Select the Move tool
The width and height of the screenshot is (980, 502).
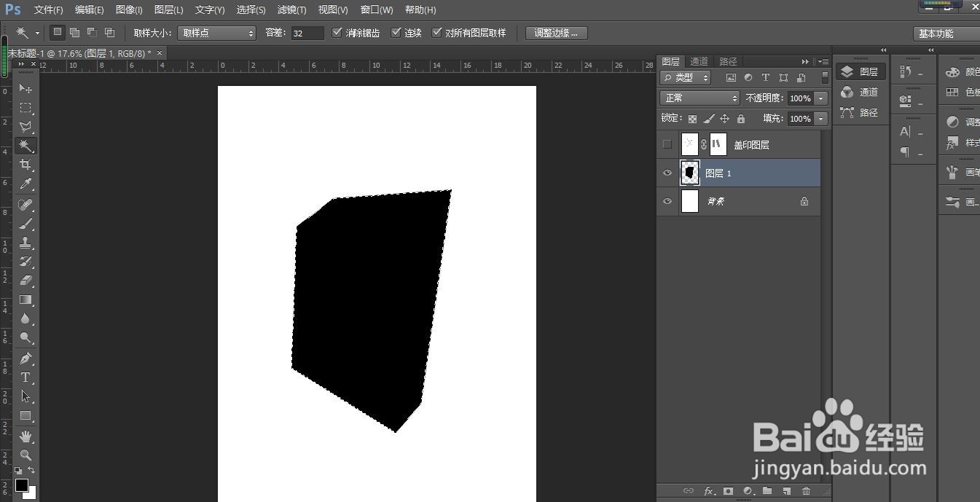(26, 88)
